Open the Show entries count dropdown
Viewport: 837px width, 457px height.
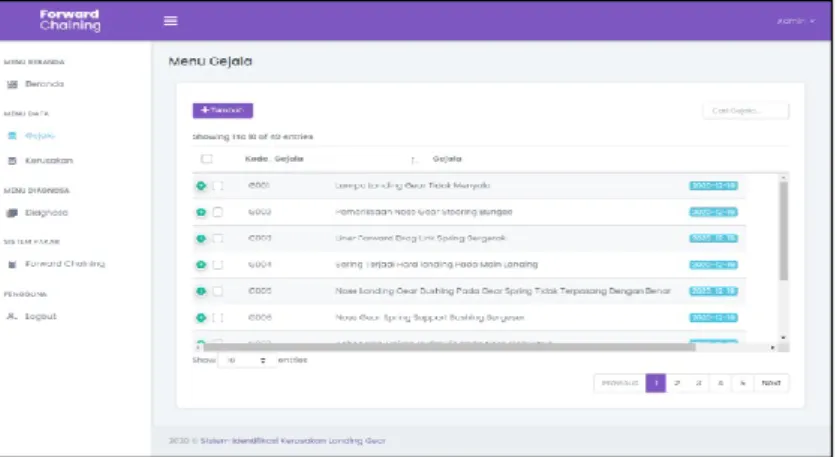tap(247, 360)
